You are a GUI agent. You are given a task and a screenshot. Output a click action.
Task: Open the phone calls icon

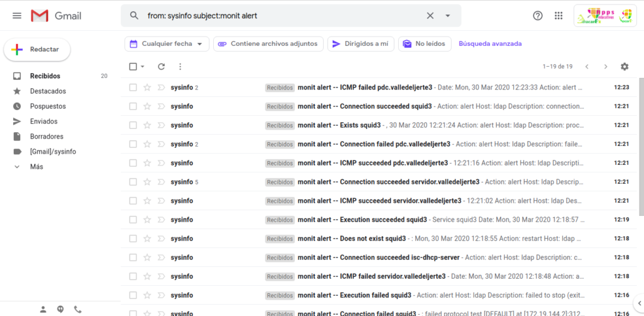tap(77, 310)
